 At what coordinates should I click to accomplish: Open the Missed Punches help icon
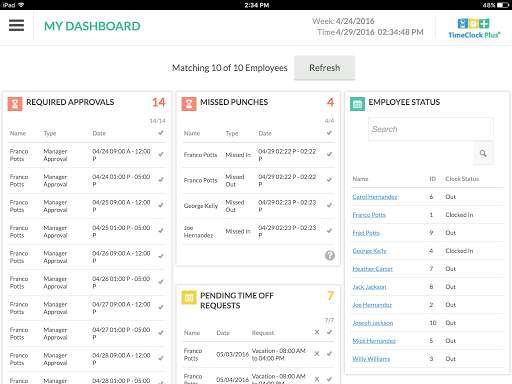pyautogui.click(x=330, y=255)
